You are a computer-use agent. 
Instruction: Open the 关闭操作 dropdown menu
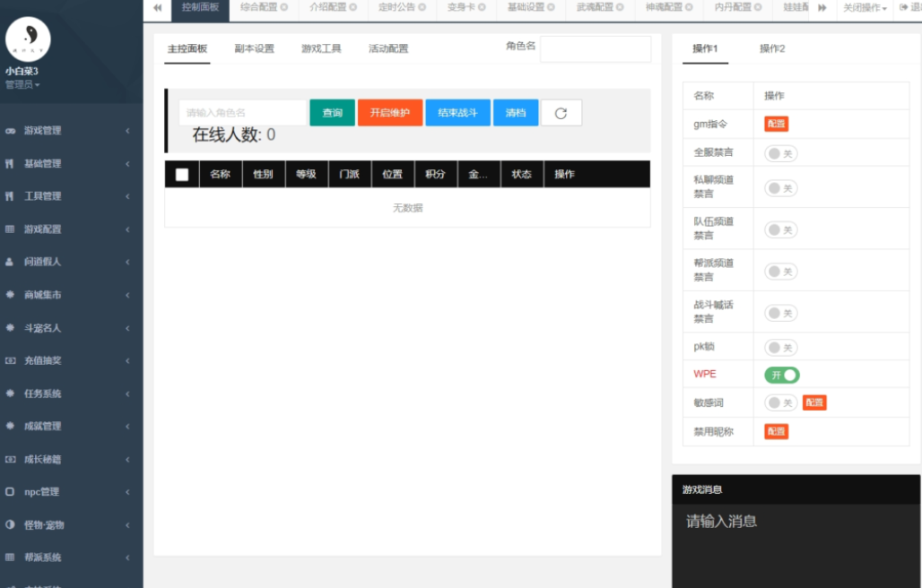point(864,9)
